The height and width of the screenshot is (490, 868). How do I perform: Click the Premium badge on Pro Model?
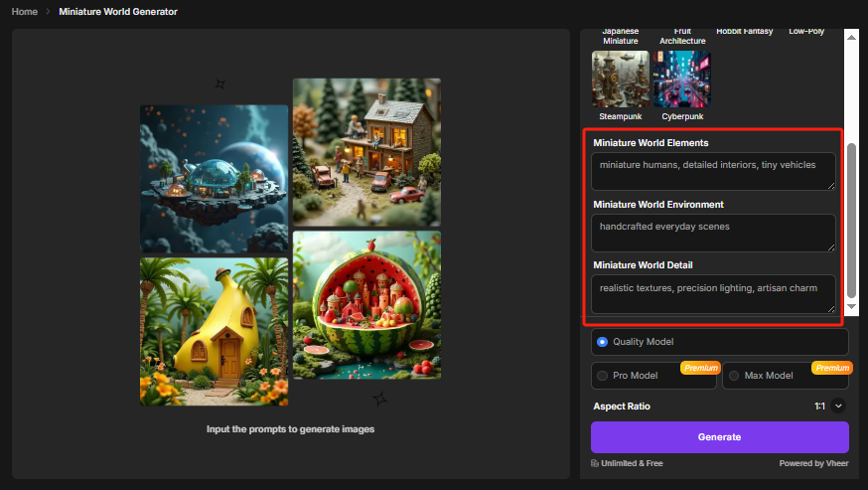click(x=699, y=368)
